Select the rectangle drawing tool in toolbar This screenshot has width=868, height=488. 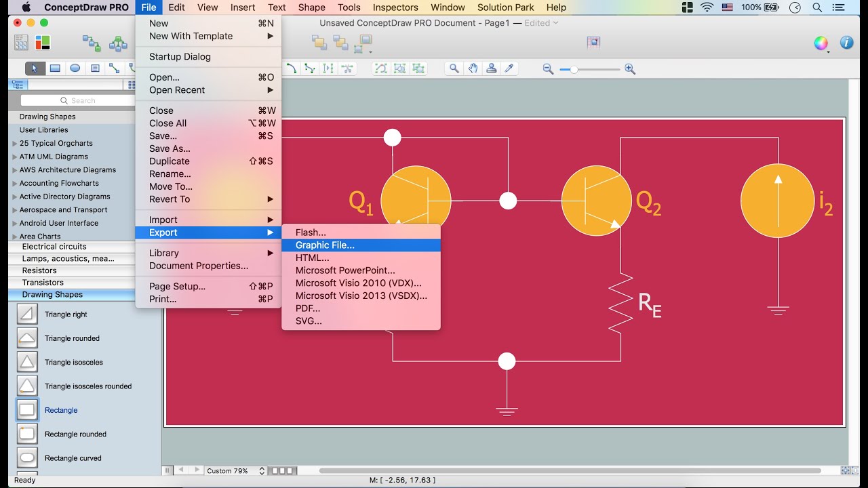(55, 68)
